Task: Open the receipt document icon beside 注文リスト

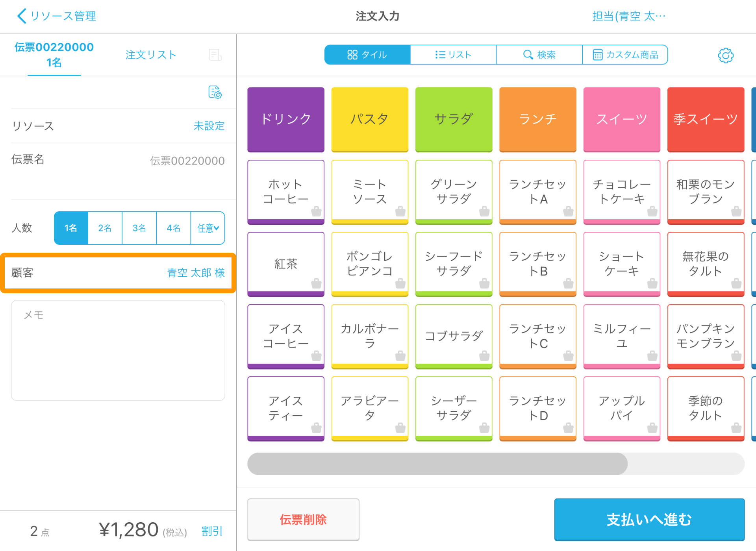Action: tap(215, 55)
